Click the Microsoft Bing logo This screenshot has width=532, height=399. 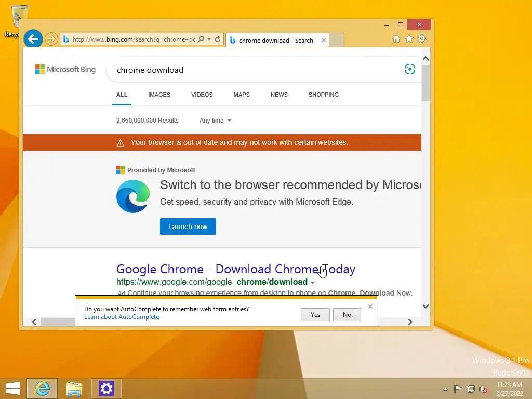[x=65, y=69]
